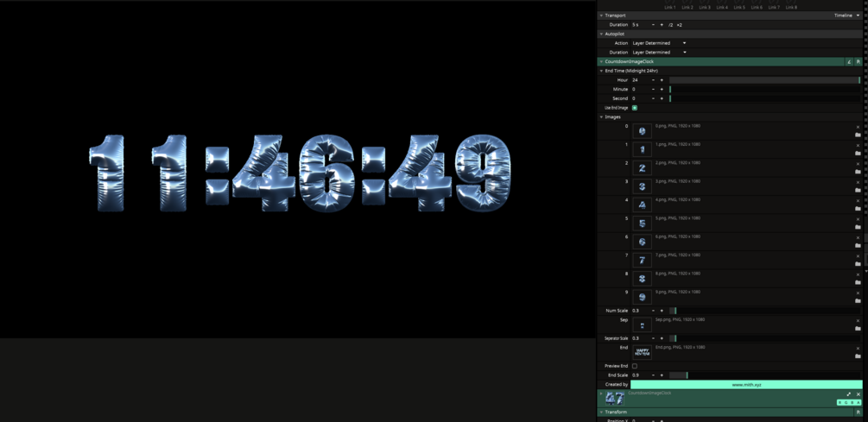Open the Autopilot Action dropdown
This screenshot has width=868, height=422.
point(659,43)
